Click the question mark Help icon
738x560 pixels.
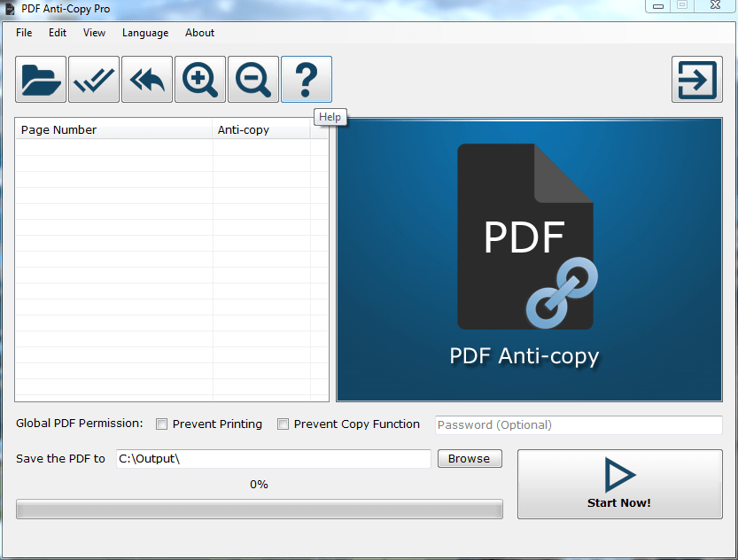[307, 79]
